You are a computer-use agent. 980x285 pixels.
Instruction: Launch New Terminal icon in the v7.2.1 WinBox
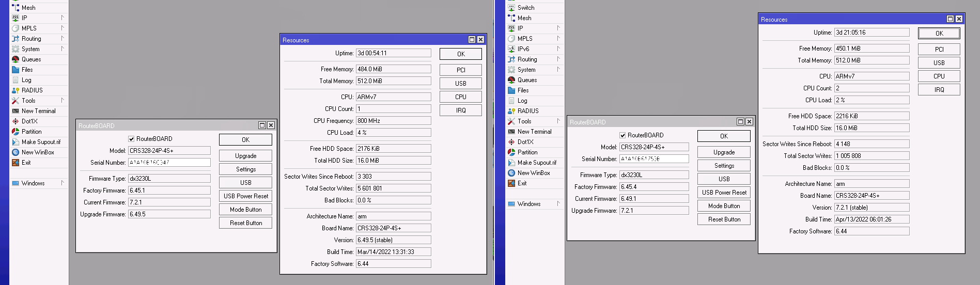click(511, 132)
